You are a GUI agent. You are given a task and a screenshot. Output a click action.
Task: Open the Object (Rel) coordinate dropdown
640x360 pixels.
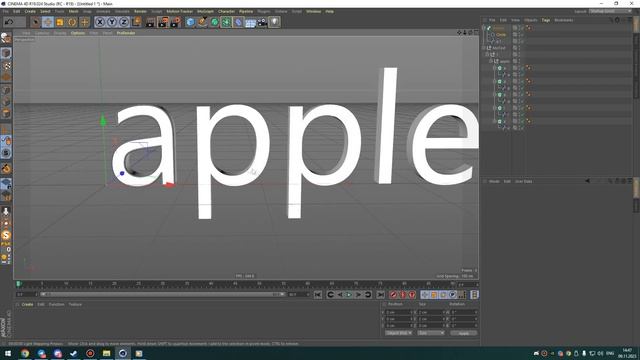pos(399,333)
